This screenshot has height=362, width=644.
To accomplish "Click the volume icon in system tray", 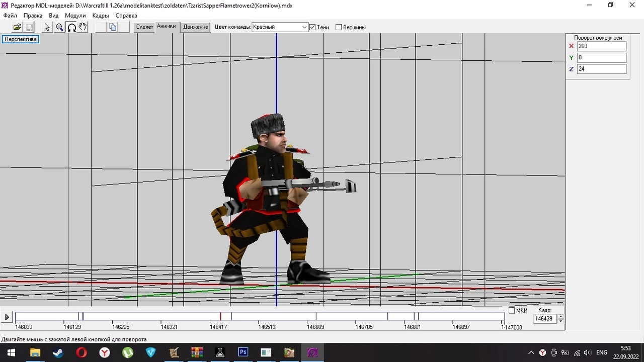I will click(587, 352).
